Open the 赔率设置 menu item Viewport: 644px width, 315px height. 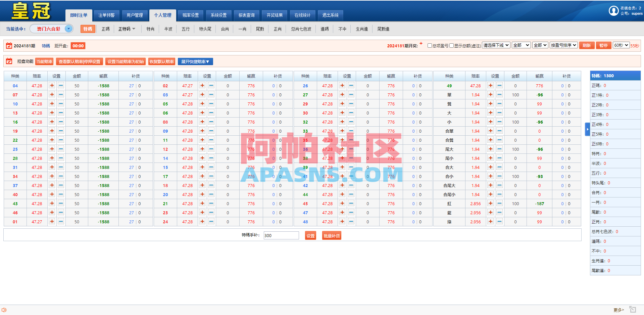pos(191,15)
